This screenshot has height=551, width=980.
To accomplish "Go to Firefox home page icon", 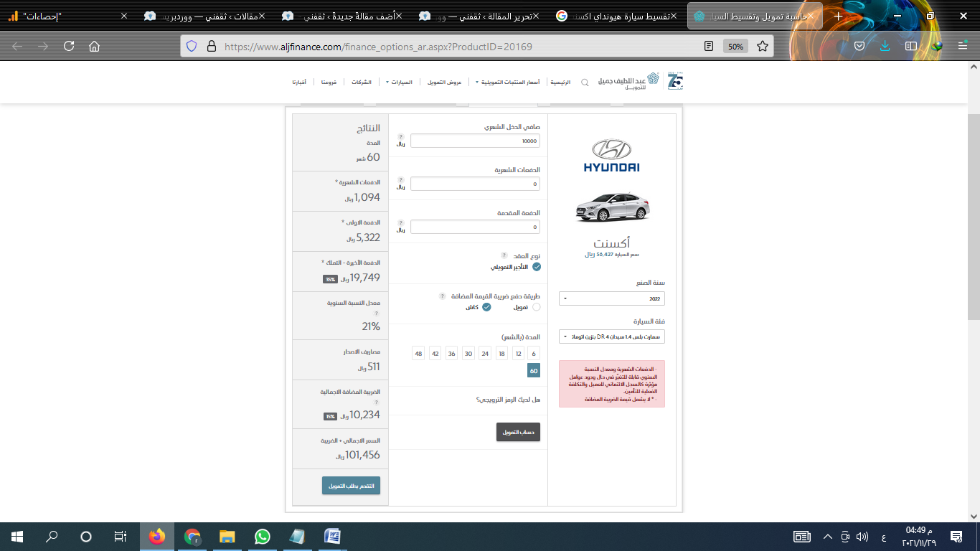I will click(x=94, y=46).
